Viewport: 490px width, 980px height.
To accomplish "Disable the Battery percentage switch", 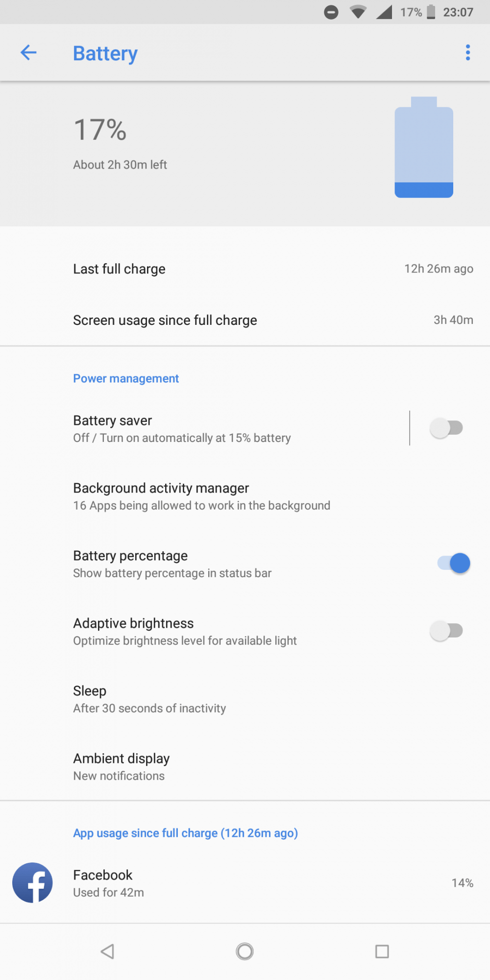I will pyautogui.click(x=454, y=563).
